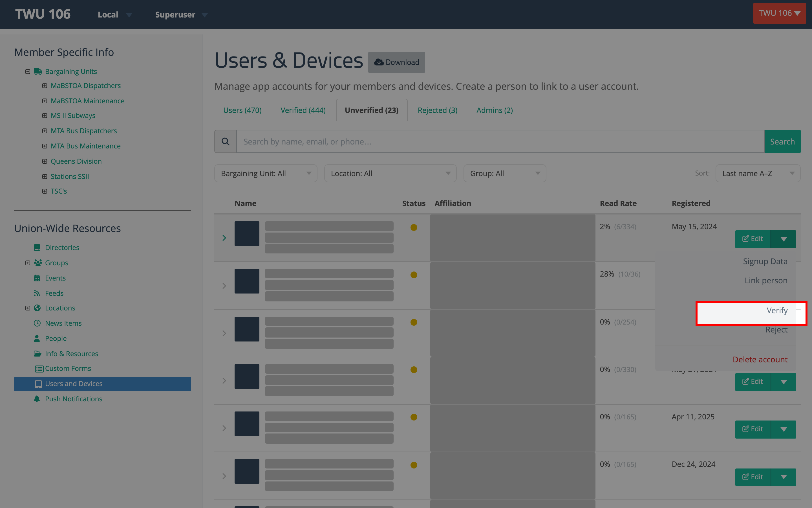Expand the MS II Subways node
812x508 pixels.
(x=45, y=116)
